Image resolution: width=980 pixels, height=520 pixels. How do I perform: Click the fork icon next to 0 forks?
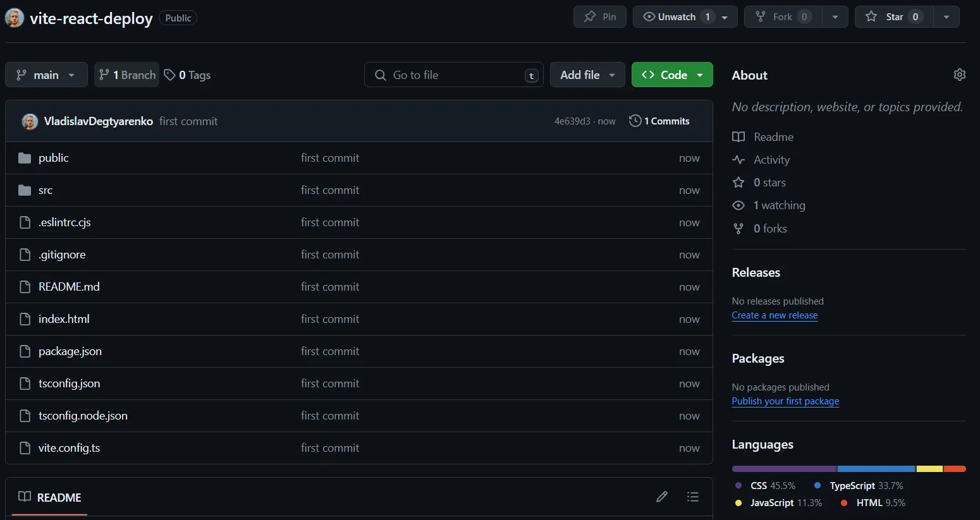[738, 229]
